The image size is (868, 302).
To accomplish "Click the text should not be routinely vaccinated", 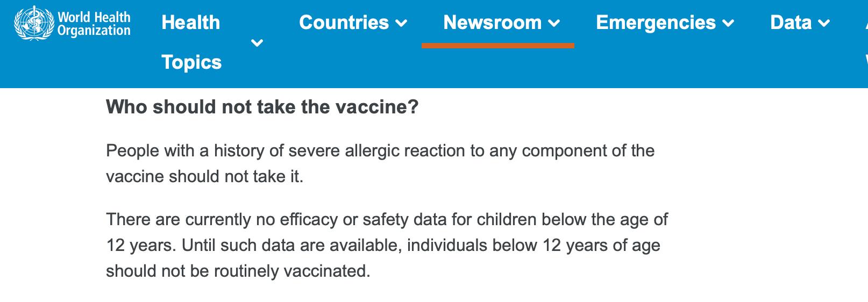I will [x=238, y=271].
